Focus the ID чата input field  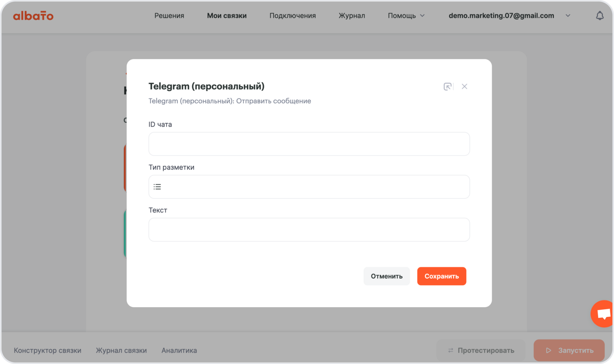pos(309,144)
